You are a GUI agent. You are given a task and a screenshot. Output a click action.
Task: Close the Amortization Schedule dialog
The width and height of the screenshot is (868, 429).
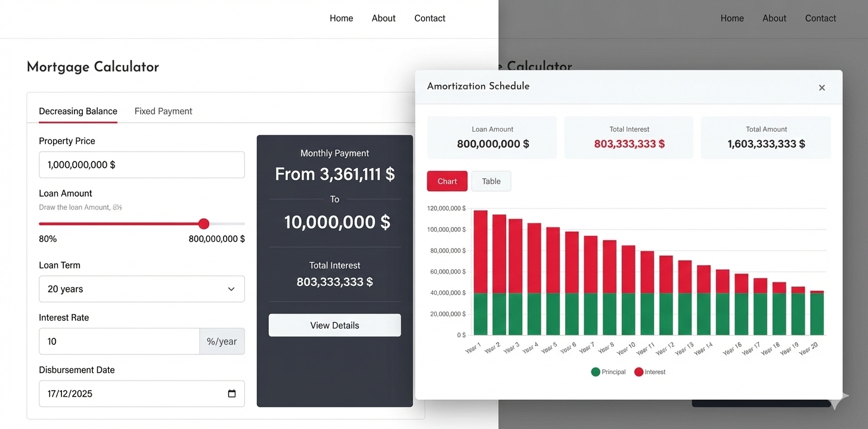821,88
